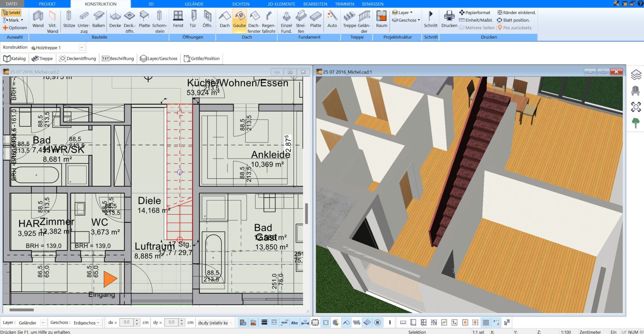Increase the dx value stepper

coord(136,320)
